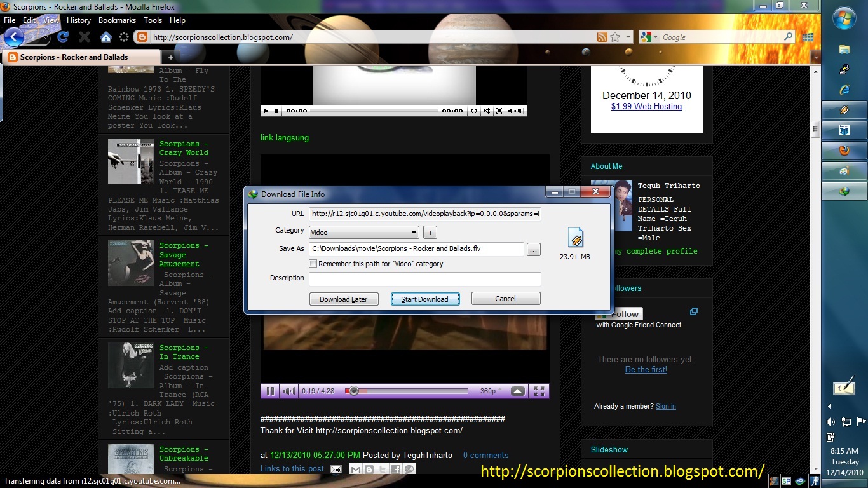The width and height of the screenshot is (868, 488).
Task: Open the File menu
Action: click(10, 20)
